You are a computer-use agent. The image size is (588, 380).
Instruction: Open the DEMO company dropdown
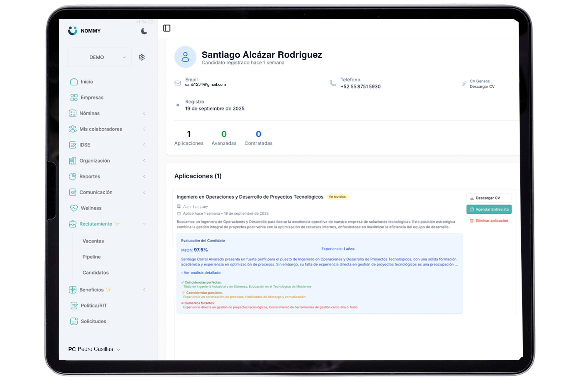(x=99, y=57)
